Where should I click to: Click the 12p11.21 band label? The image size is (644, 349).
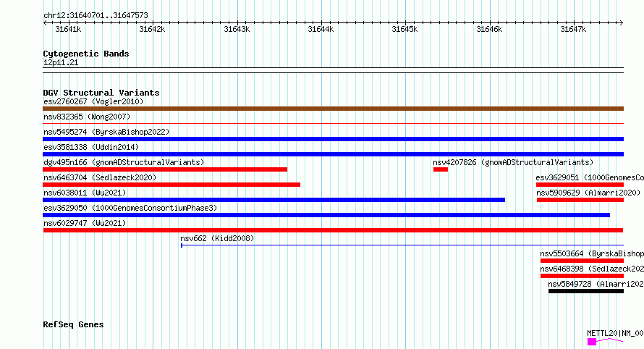pyautogui.click(x=61, y=62)
